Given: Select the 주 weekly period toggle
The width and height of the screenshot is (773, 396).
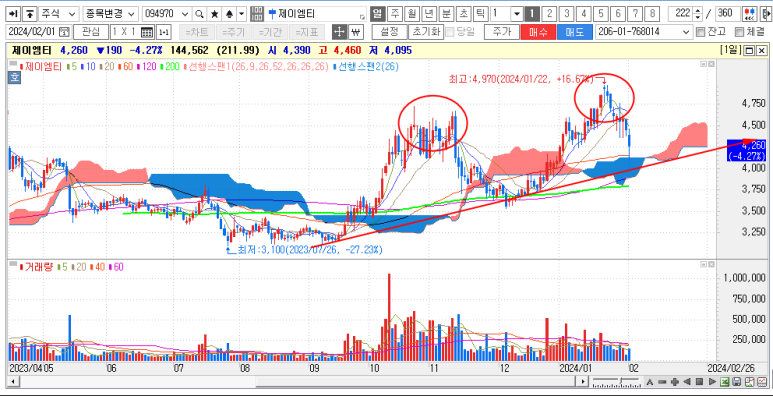Looking at the screenshot, I should [394, 13].
